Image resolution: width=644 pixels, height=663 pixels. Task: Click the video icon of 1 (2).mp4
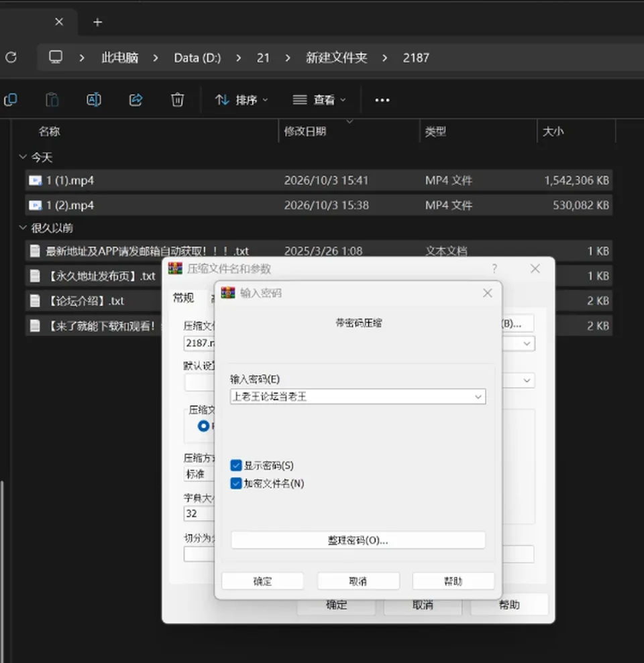pos(35,206)
